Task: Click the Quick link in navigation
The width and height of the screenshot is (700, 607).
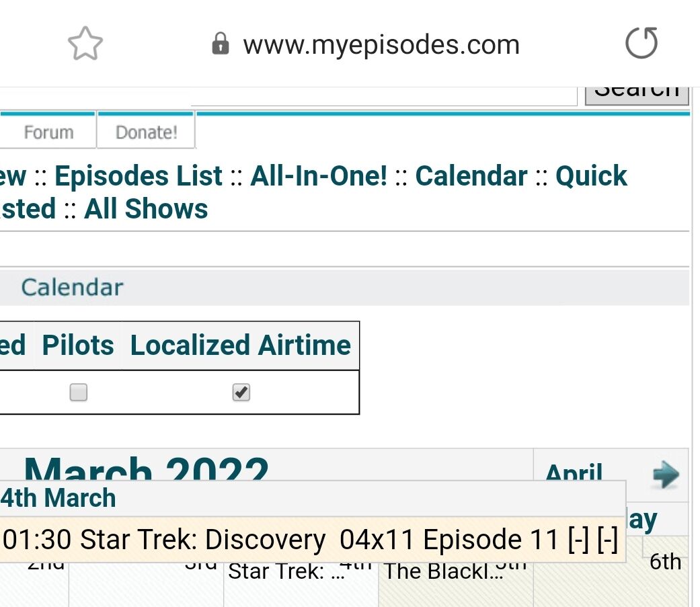Action: coord(591,176)
